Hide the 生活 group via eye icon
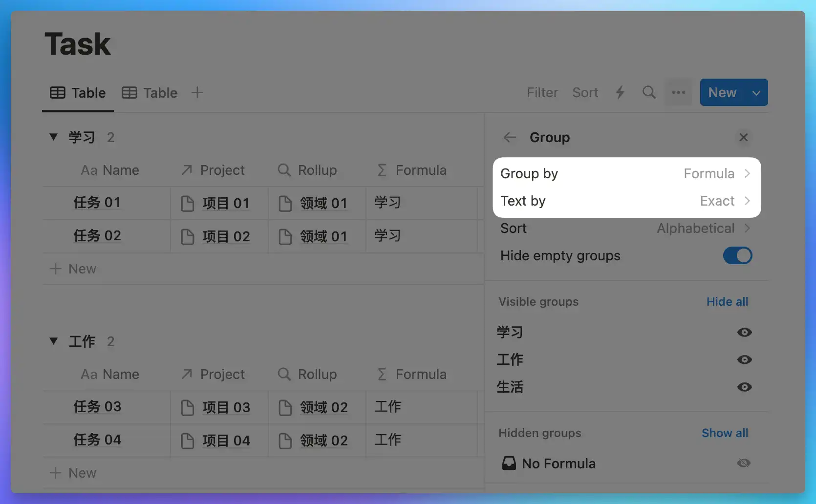 [744, 387]
